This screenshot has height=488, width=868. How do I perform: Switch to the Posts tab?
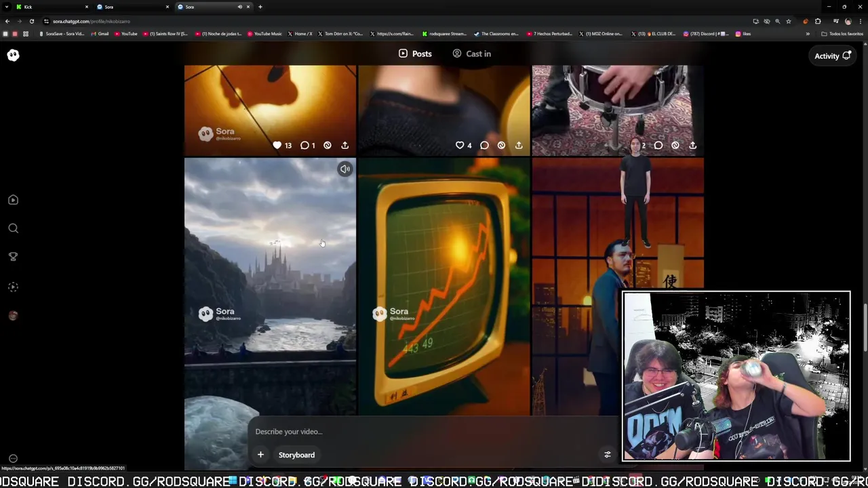pos(415,54)
